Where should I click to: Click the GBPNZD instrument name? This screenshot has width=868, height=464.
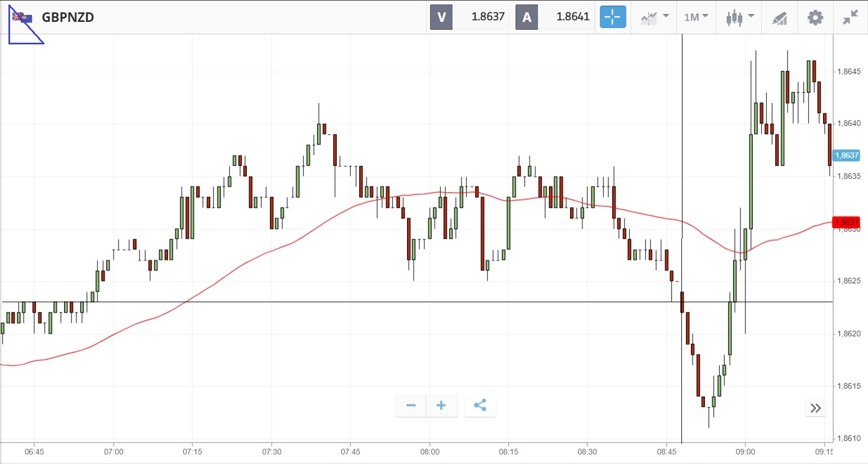pos(68,17)
